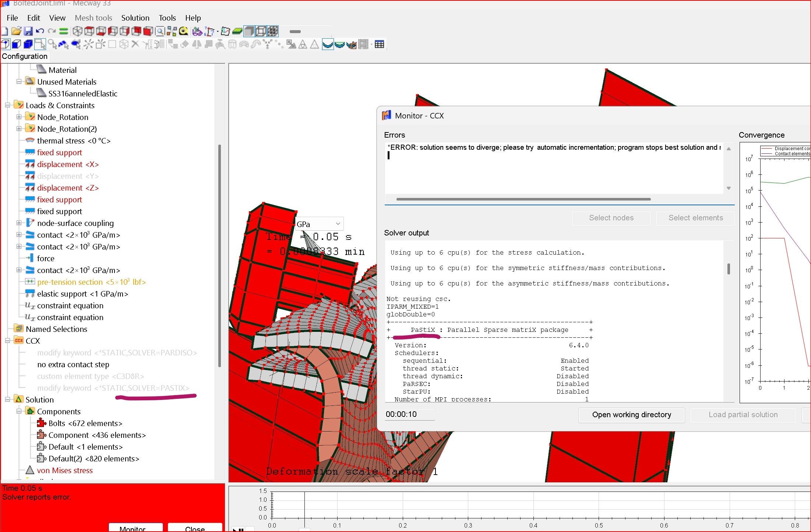Toggle the element edges wireframe display
The width and height of the screenshot is (811, 532).
261,31
